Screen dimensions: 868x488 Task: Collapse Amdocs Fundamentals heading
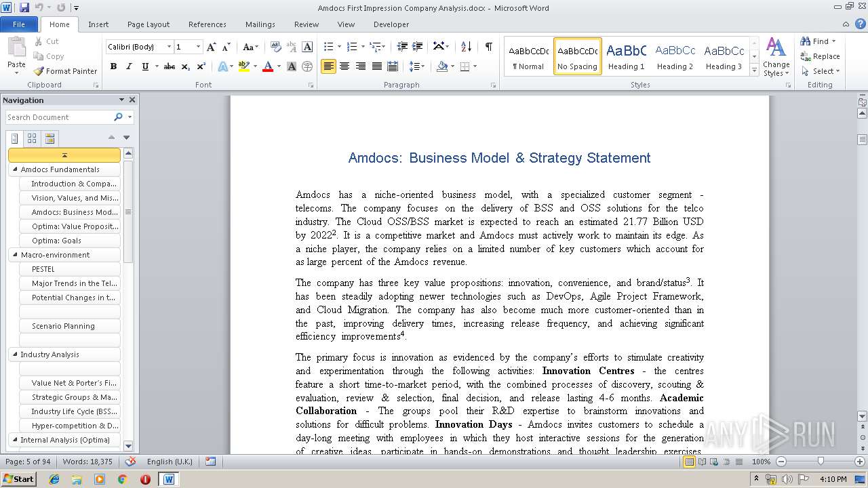[14, 169]
